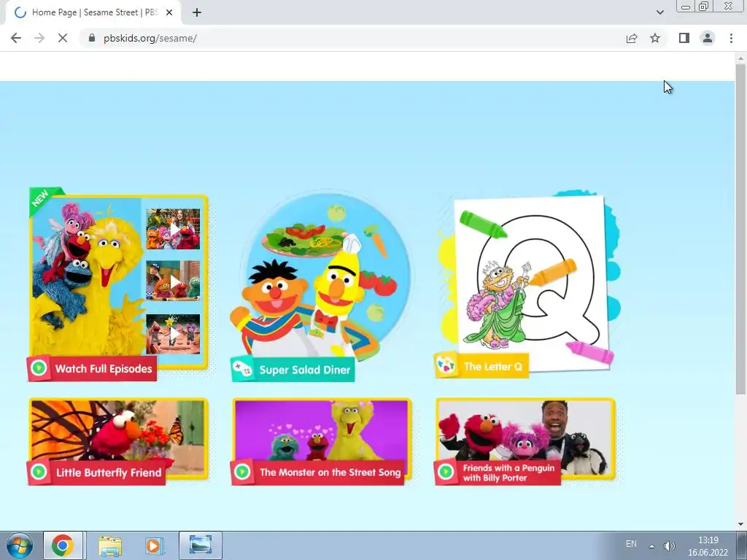
Task: Click play icon on Friends with a Penguin
Action: point(446,472)
